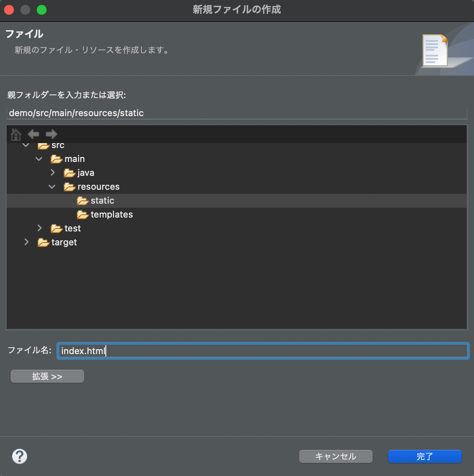This screenshot has width=474, height=476.
Task: Click the green zoom window button
Action: click(x=42, y=10)
